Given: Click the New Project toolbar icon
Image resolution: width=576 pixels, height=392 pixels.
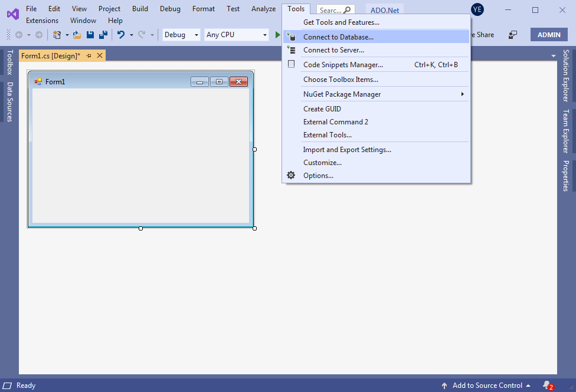Looking at the screenshot, I should pos(57,35).
